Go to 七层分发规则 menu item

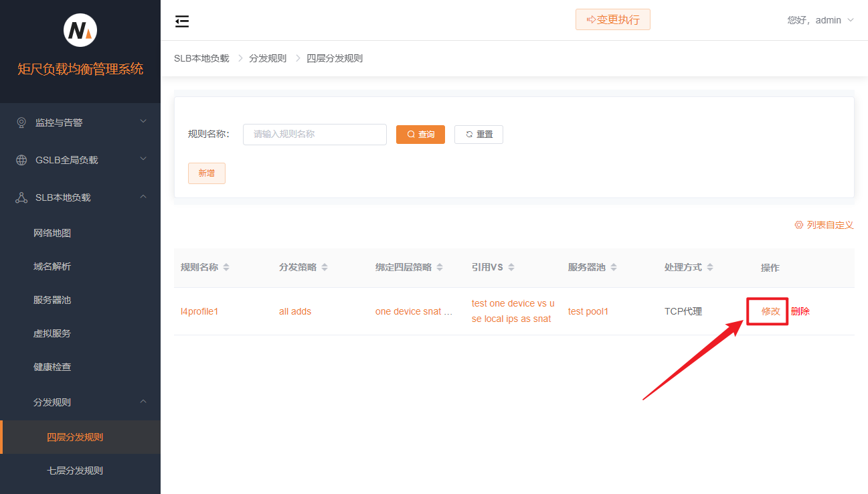tap(75, 471)
